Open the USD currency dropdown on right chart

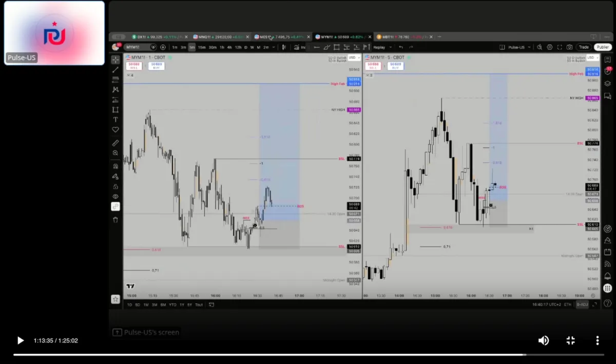point(592,58)
